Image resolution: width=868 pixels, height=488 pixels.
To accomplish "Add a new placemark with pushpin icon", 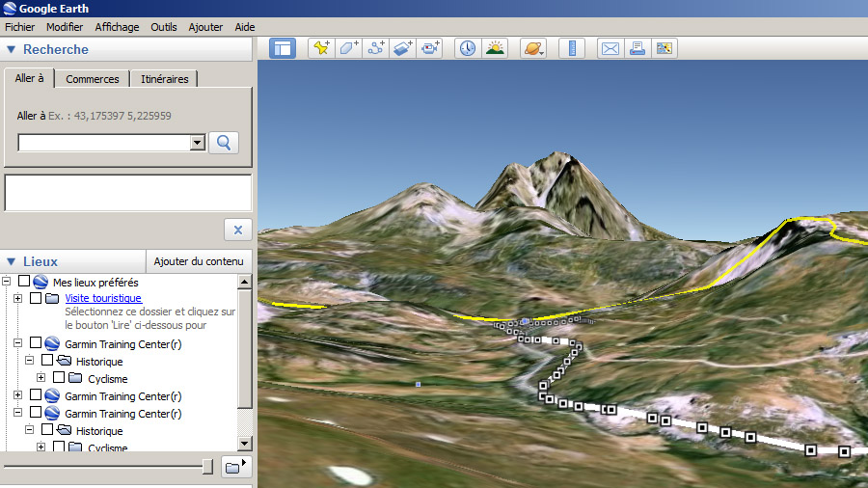I will coord(320,47).
